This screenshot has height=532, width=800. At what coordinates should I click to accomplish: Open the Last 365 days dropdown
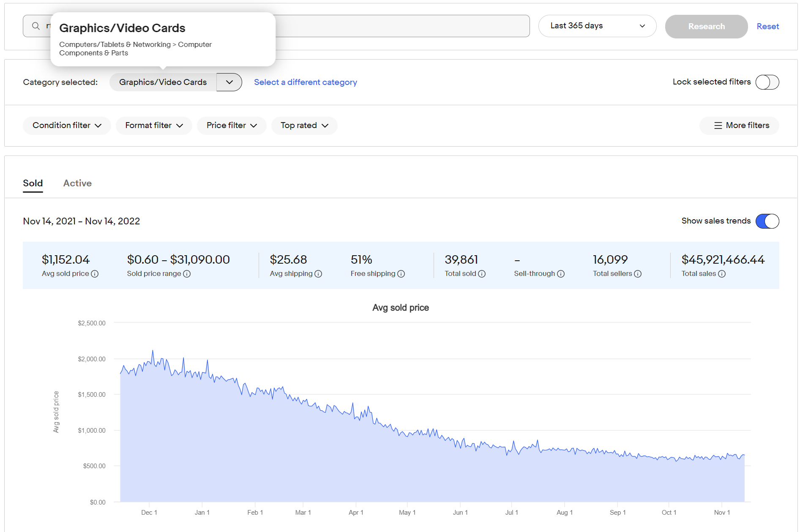597,26
